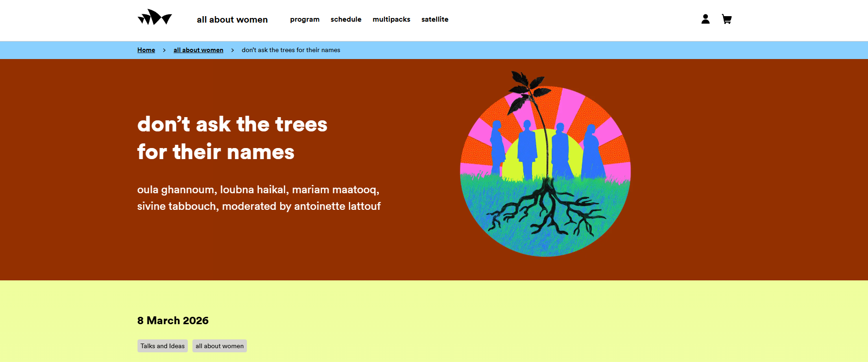Select the 'all about women' grey tag

click(220, 346)
